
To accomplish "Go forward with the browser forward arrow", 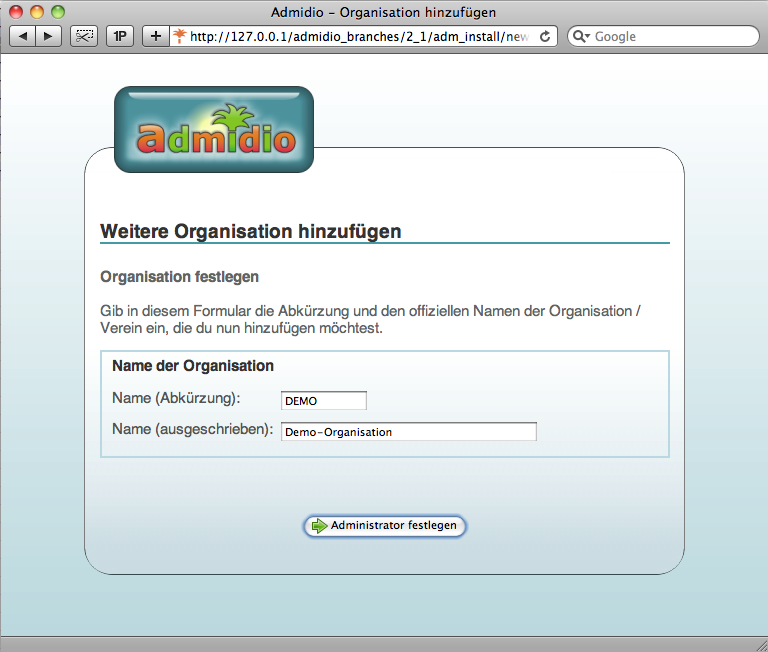I will coord(48,36).
